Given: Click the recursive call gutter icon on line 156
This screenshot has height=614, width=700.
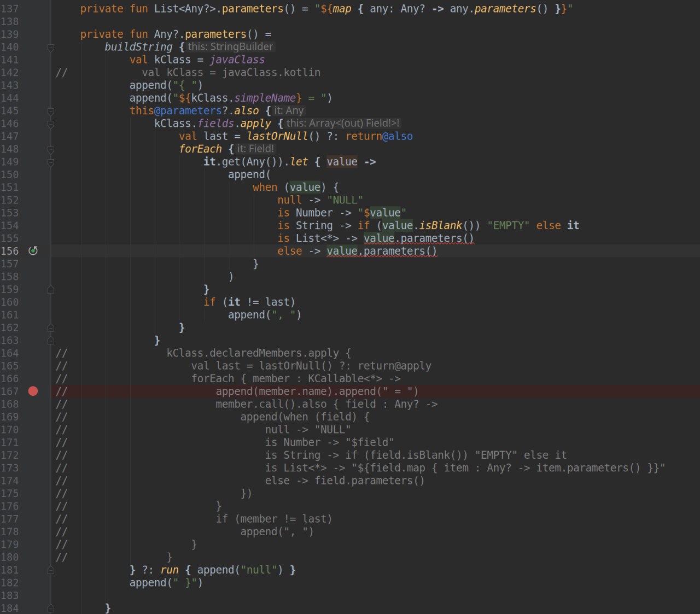Looking at the screenshot, I should (x=33, y=250).
